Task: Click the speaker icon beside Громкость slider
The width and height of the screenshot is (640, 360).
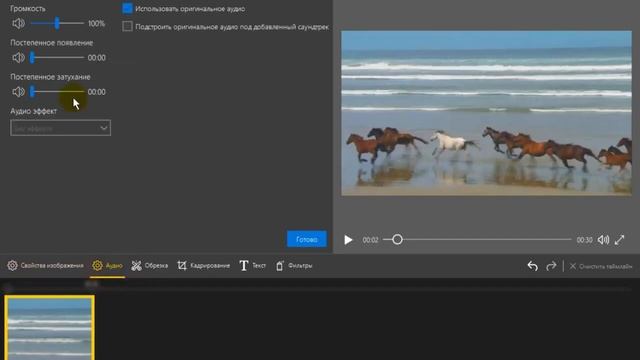Action: 18,24
